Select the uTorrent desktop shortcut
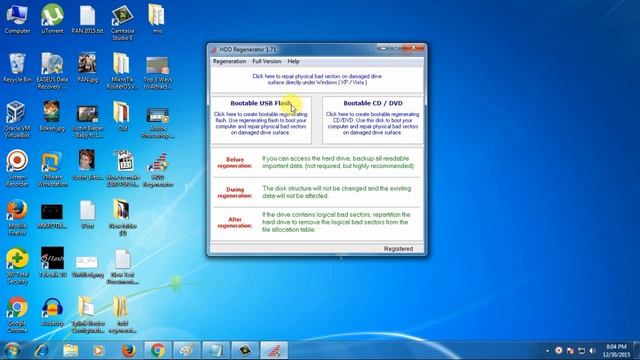Image resolution: width=640 pixels, height=360 pixels. 52,19
